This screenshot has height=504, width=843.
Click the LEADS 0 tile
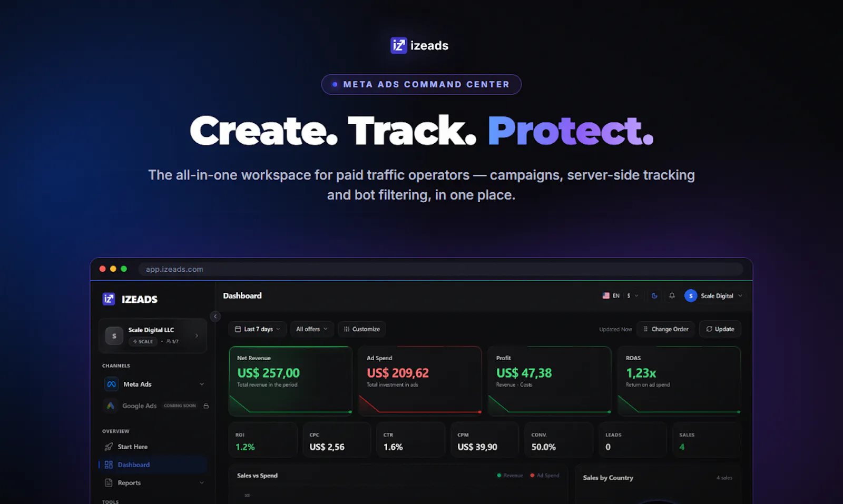pyautogui.click(x=632, y=440)
